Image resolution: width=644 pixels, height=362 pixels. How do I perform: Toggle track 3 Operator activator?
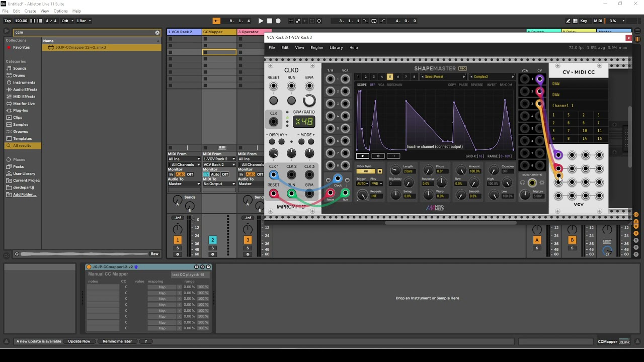[248, 240]
